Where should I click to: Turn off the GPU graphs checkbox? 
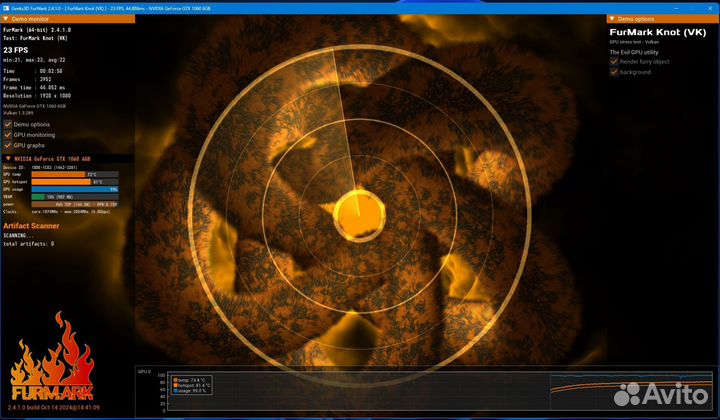point(8,145)
